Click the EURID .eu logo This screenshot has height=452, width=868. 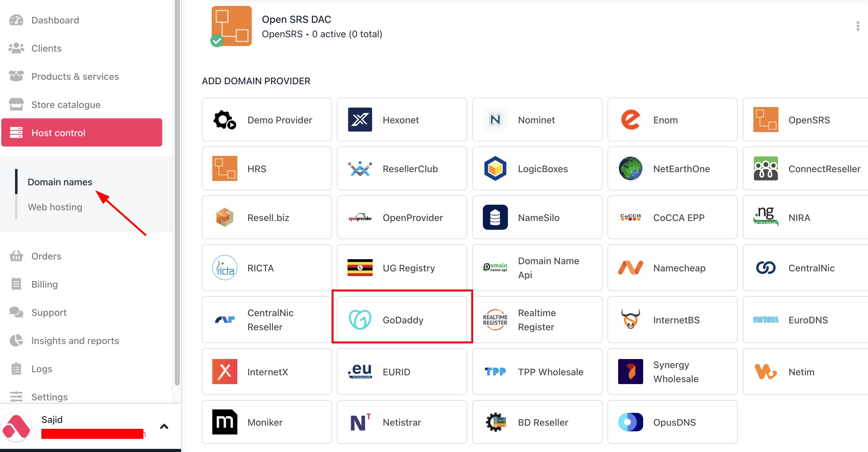point(360,372)
